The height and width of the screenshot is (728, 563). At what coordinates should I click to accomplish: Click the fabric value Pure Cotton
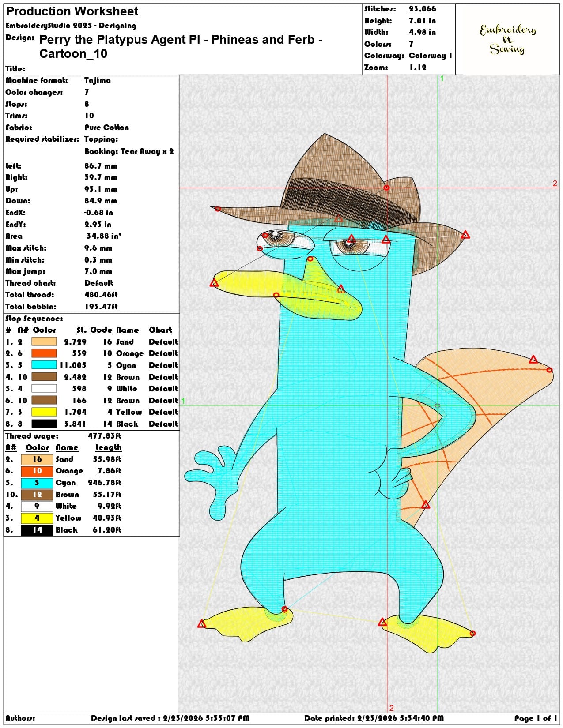coord(107,128)
